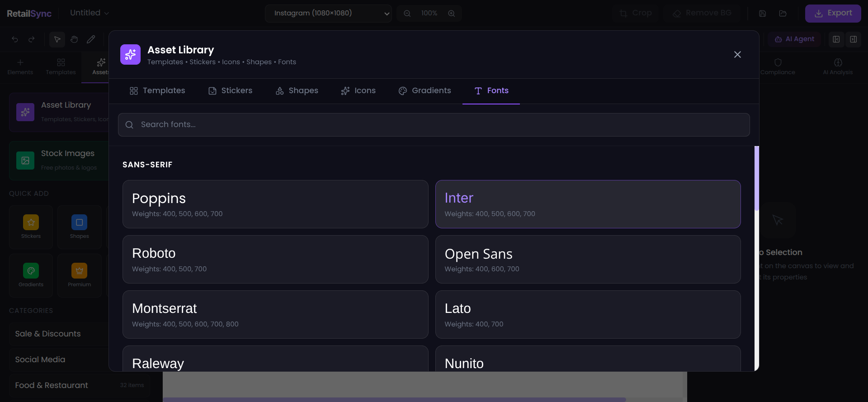Click the zoom out magnifier icon

click(407, 14)
